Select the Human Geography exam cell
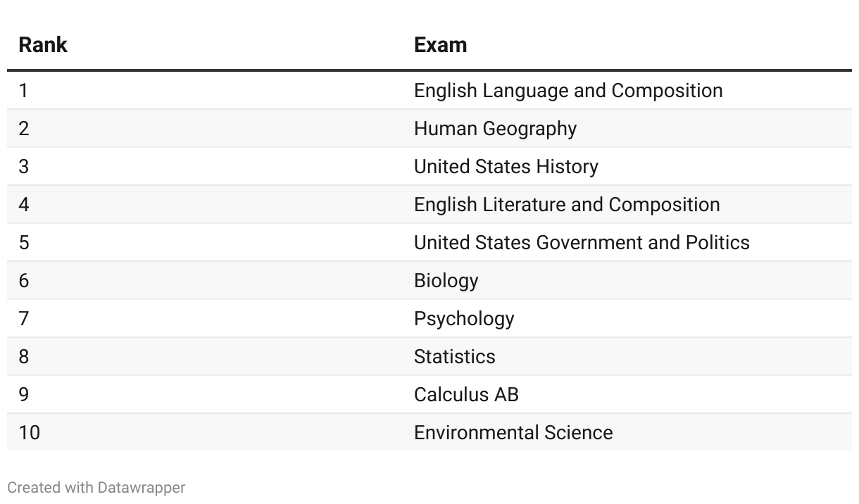Screen dimensions: 859x504 click(495, 128)
